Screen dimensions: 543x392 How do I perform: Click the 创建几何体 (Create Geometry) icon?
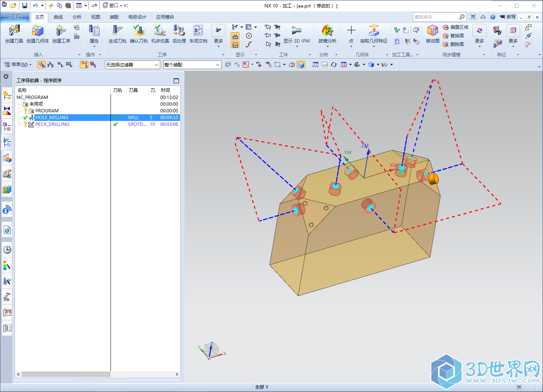pyautogui.click(x=38, y=31)
